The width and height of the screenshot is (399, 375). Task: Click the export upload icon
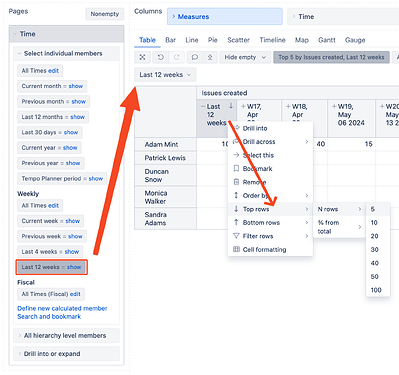pyautogui.click(x=210, y=57)
